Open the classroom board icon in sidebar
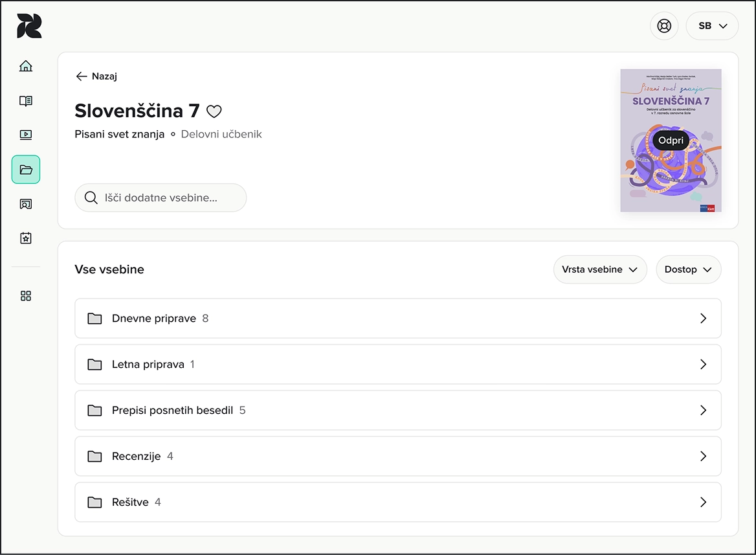 tap(25, 203)
